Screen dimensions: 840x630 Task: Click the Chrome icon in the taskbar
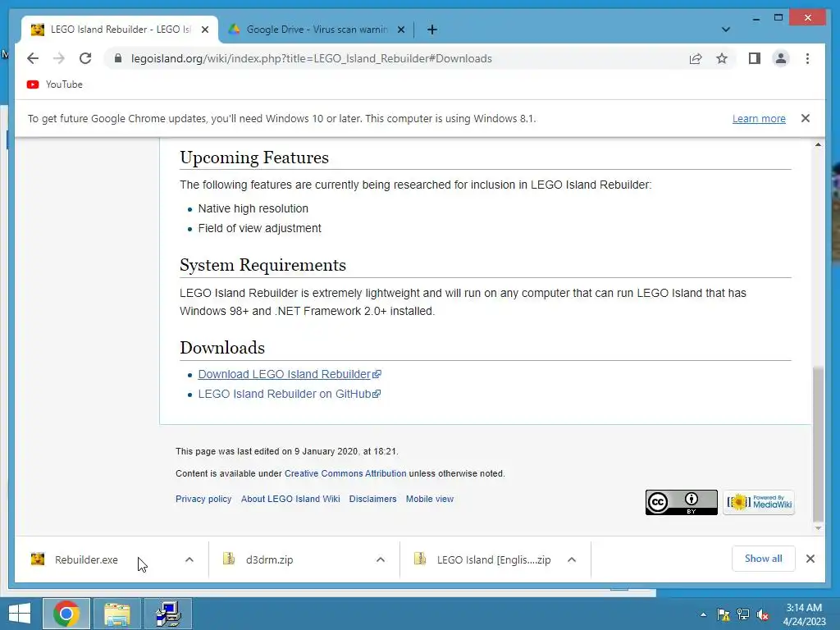tap(66, 614)
